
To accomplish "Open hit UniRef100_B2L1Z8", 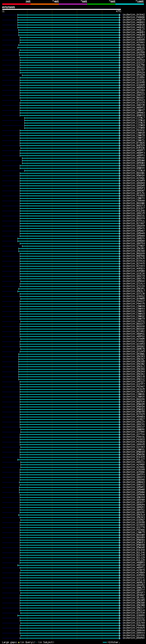I will coord(134,560).
